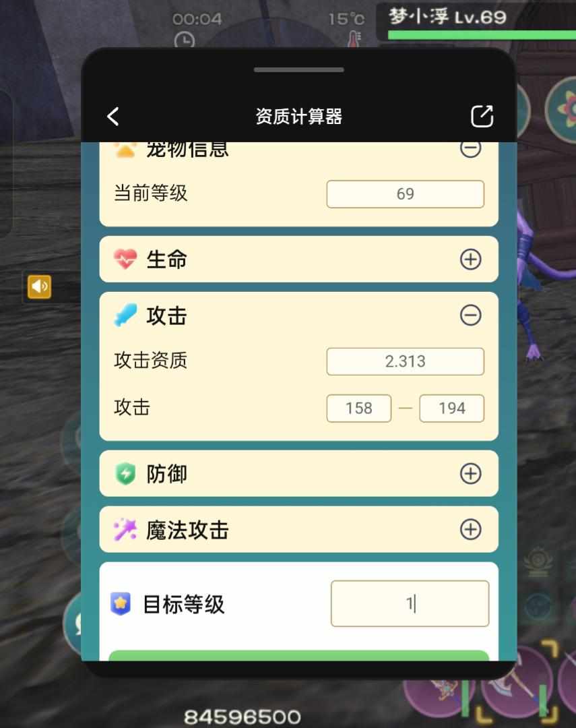576x728 pixels.
Task: Click the thermometer icon beside 15°C
Action: pyautogui.click(x=354, y=39)
